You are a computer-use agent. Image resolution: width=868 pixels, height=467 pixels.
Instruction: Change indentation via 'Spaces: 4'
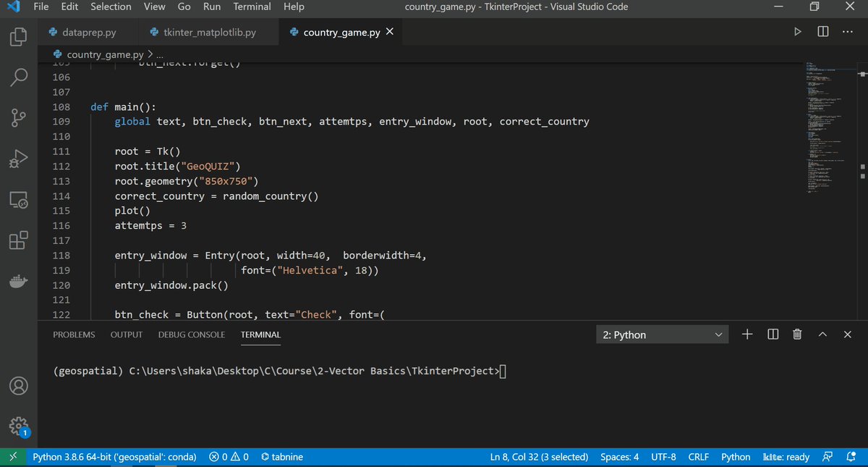619,457
